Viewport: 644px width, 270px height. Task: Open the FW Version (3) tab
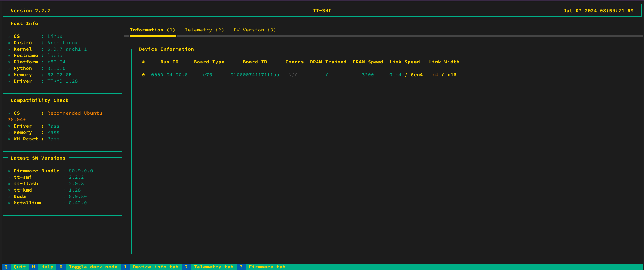[x=254, y=30]
